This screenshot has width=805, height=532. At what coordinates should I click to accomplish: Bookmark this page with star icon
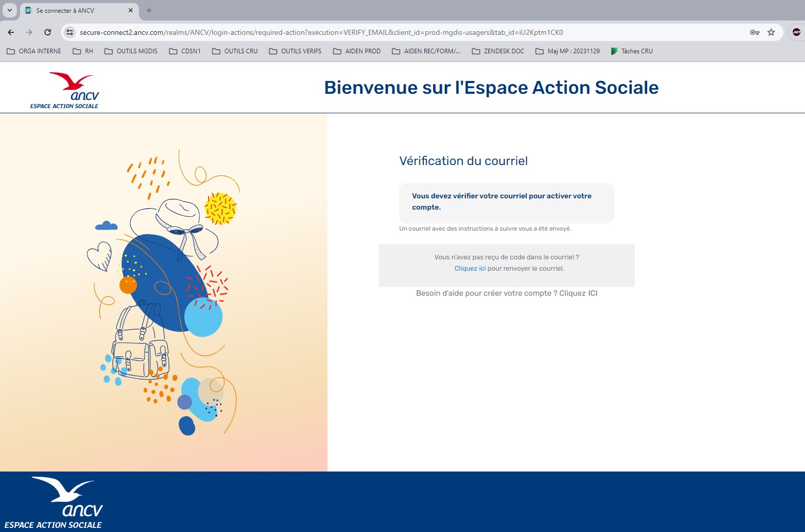click(771, 32)
